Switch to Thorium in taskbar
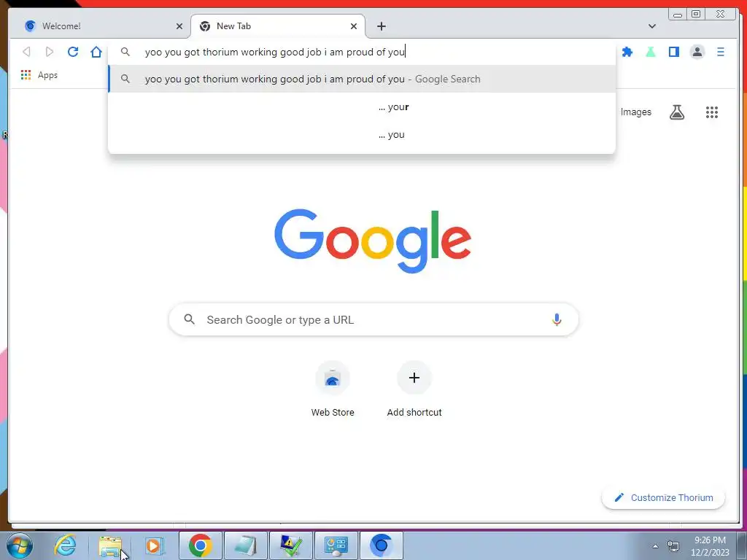 tap(381, 545)
